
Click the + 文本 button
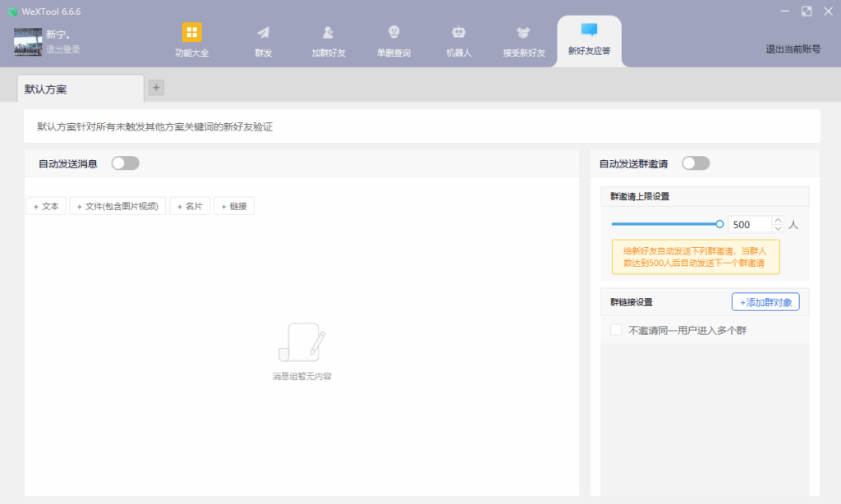(x=46, y=206)
